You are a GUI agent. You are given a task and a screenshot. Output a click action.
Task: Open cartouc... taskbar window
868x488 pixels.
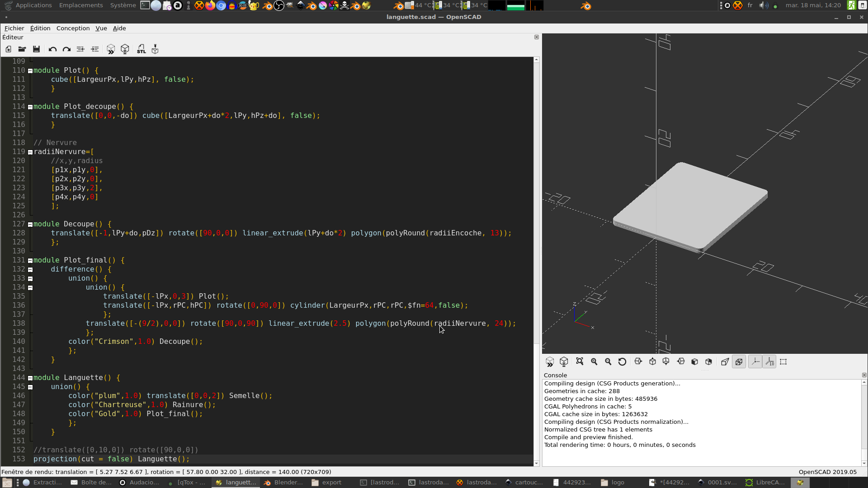click(524, 483)
